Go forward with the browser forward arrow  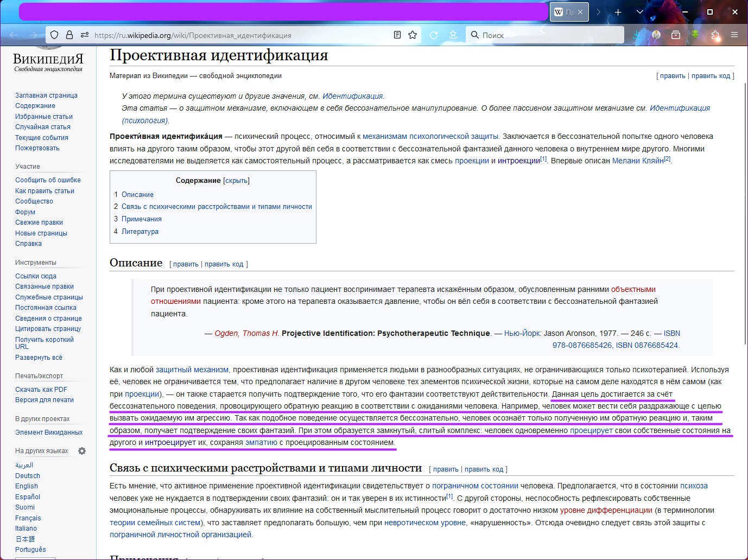pyautogui.click(x=34, y=35)
